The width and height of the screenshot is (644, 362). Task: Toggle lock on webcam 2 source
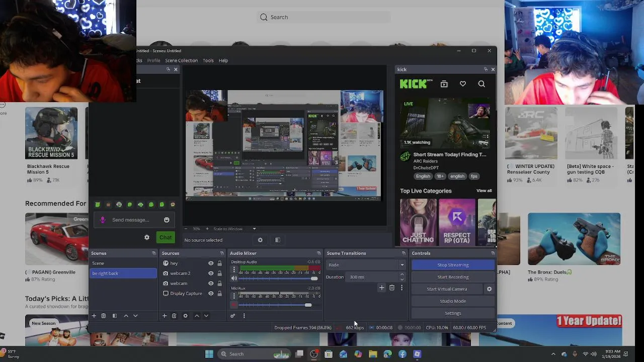pos(219,273)
